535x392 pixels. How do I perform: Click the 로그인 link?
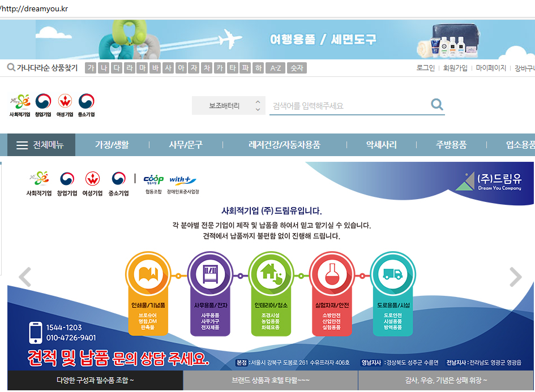point(425,68)
